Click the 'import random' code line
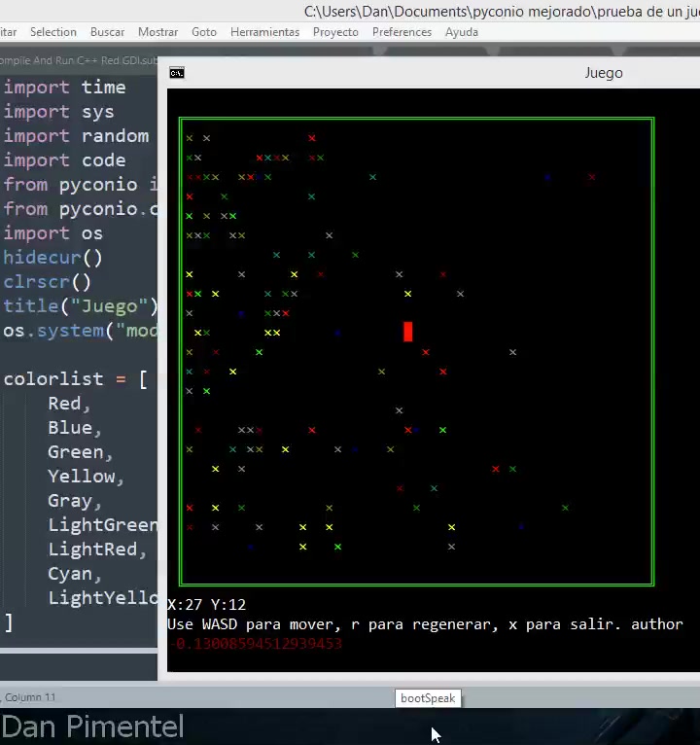Viewport: 700px width, 745px height. [x=77, y=136]
